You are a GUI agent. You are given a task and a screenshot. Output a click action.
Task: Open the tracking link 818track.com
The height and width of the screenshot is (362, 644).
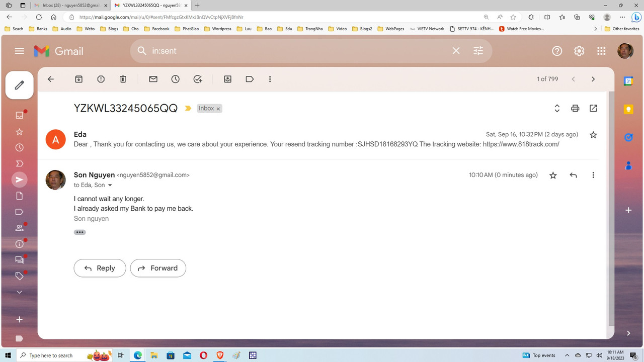click(518, 144)
